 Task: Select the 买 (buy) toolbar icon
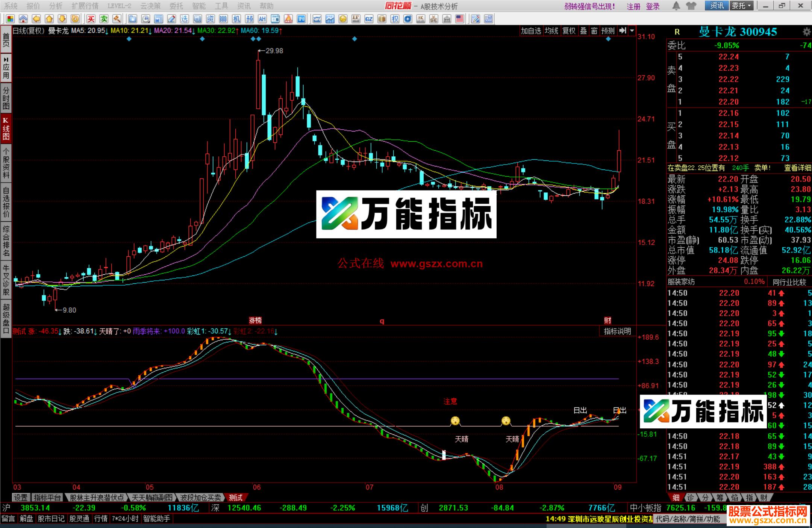point(91,19)
